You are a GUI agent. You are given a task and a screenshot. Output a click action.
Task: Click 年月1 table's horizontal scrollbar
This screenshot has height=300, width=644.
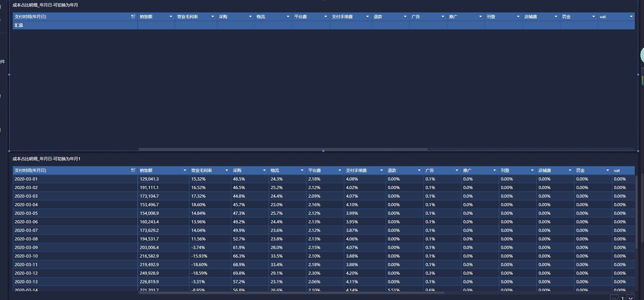point(292,293)
